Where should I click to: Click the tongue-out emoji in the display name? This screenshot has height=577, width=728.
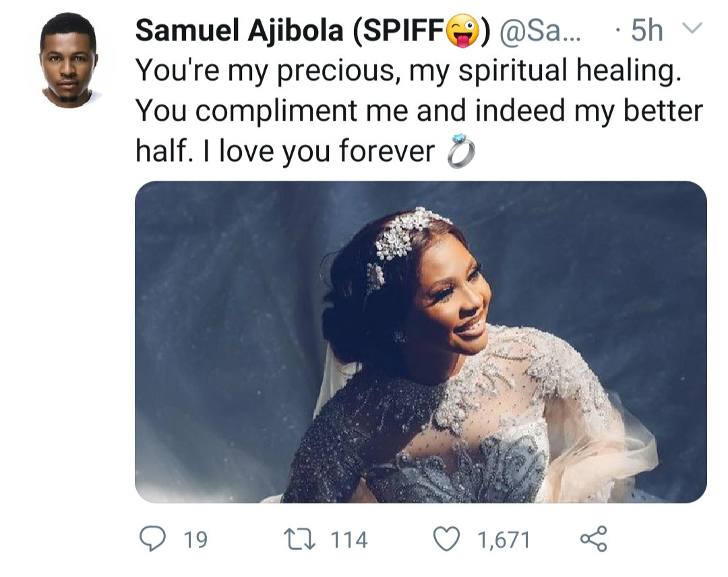[x=464, y=31]
